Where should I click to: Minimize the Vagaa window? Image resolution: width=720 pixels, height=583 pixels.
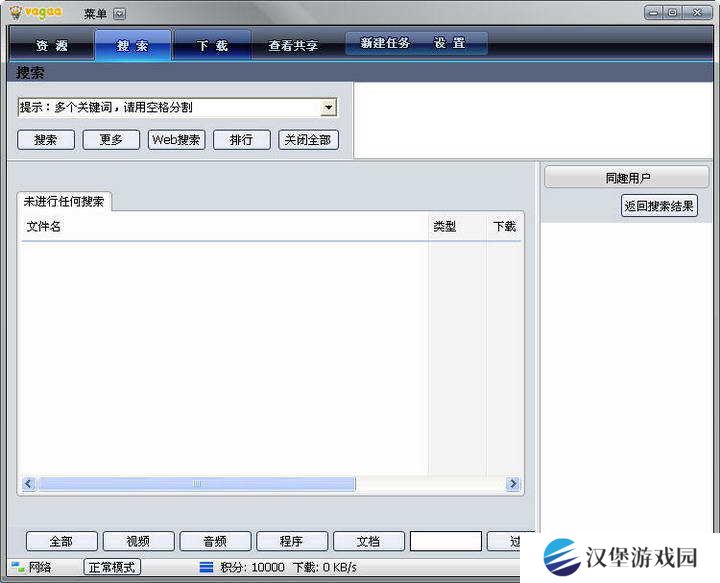click(x=654, y=12)
